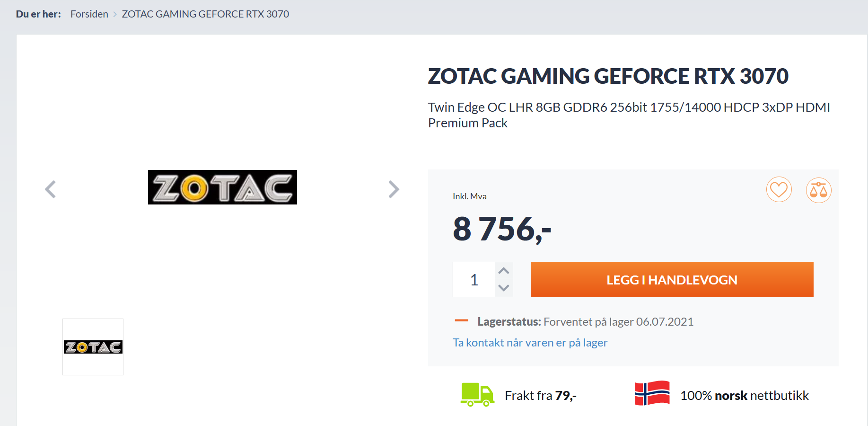The image size is (868, 426).
Task: Decrease quantity with the down arrow
Action: [x=504, y=288]
